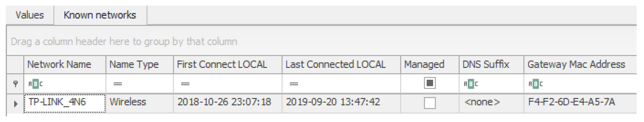Screen dimensions: 644x122
Task: Sort by First Connect LOCAL header
Action: pos(222,65)
